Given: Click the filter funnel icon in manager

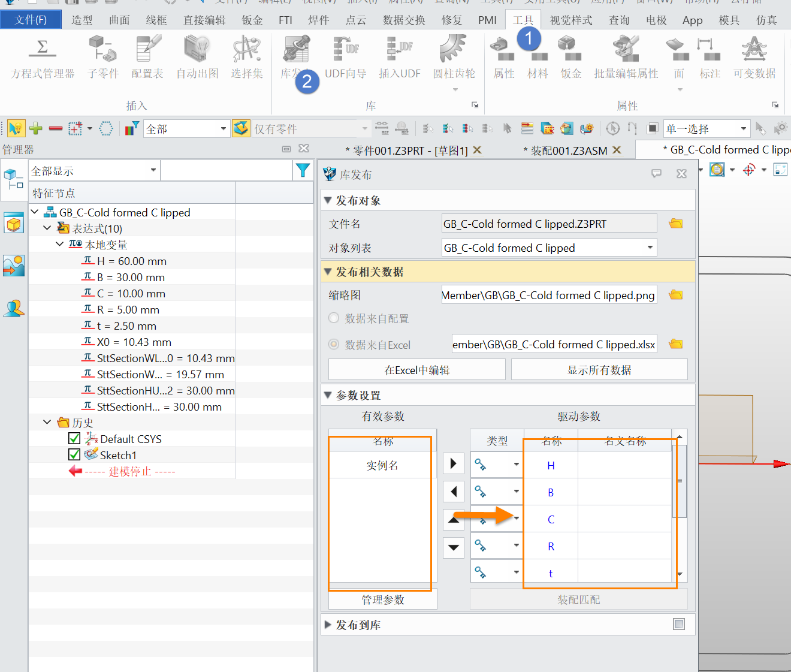Looking at the screenshot, I should (303, 171).
